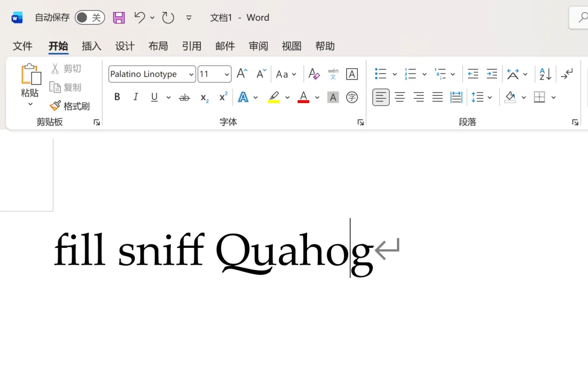Image resolution: width=588 pixels, height=389 pixels.
Task: Apply a multilevel list
Action: tap(440, 74)
